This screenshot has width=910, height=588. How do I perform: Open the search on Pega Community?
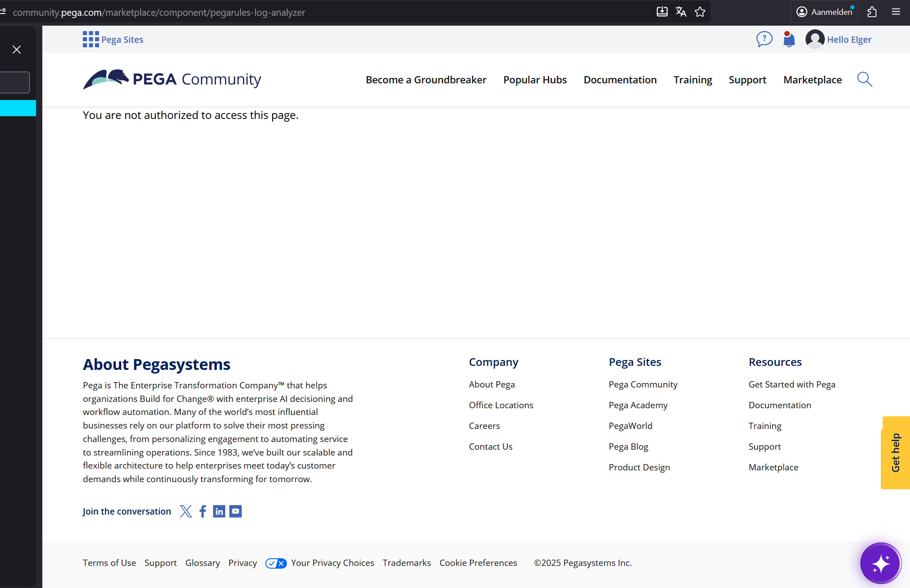coord(864,79)
